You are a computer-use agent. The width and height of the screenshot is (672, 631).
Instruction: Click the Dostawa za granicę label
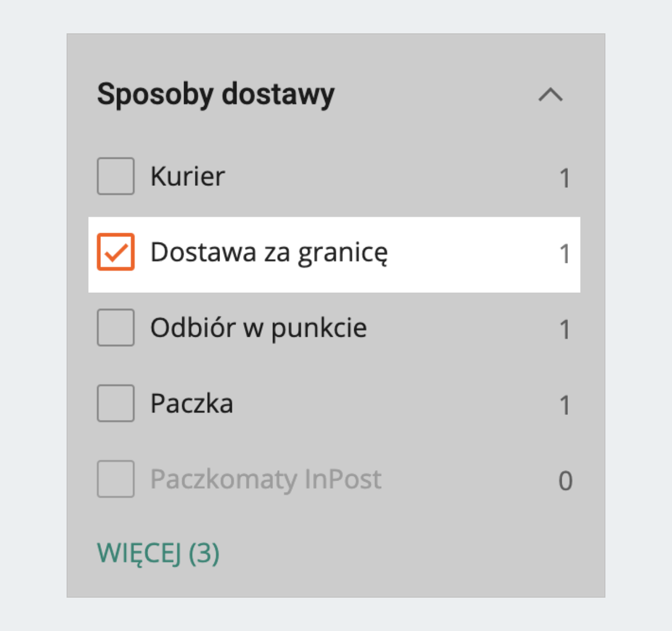coord(269,253)
